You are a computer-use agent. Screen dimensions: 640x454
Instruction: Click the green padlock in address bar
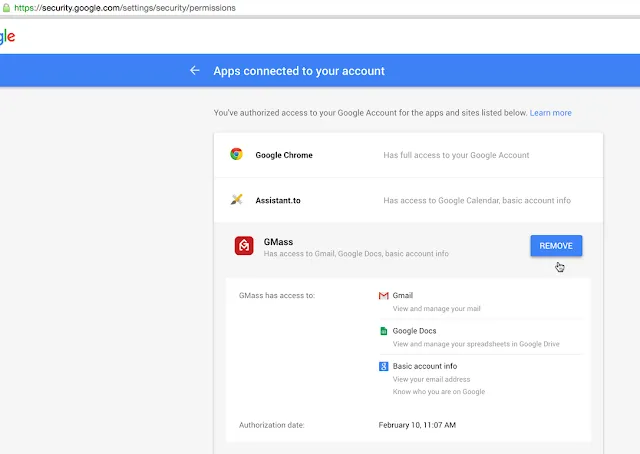point(6,8)
